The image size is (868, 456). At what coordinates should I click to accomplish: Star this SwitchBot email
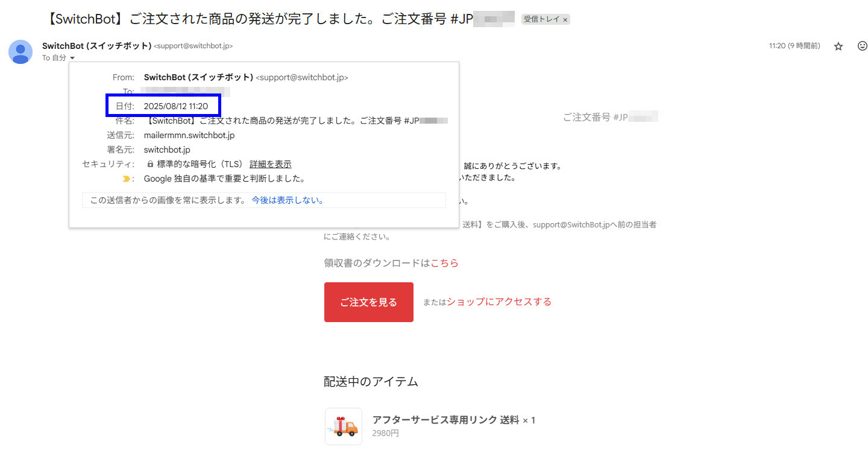[838, 46]
